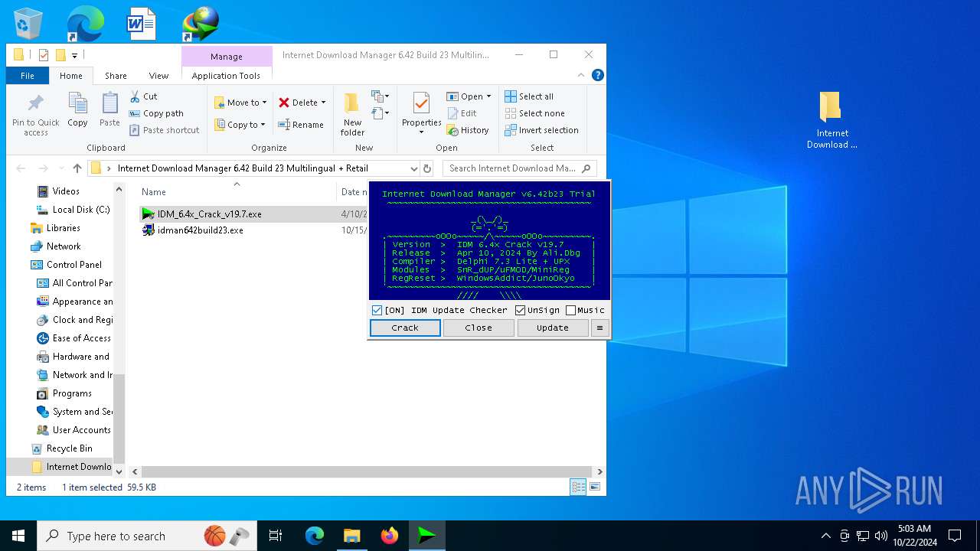
Task: Open Internet Download Manager desktop shortcut
Action: click(x=201, y=23)
